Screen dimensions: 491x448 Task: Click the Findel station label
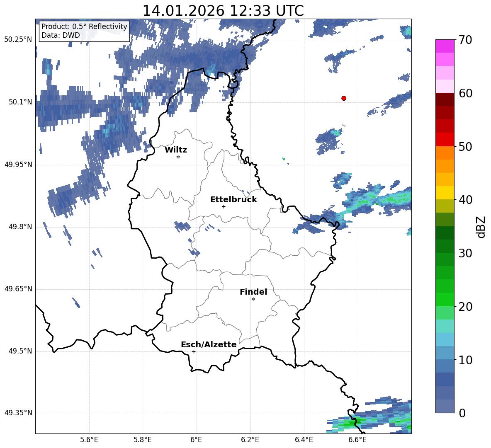pyautogui.click(x=253, y=292)
